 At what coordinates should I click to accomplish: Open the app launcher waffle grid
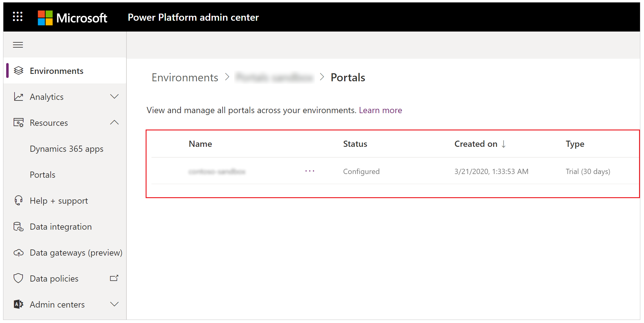18,17
